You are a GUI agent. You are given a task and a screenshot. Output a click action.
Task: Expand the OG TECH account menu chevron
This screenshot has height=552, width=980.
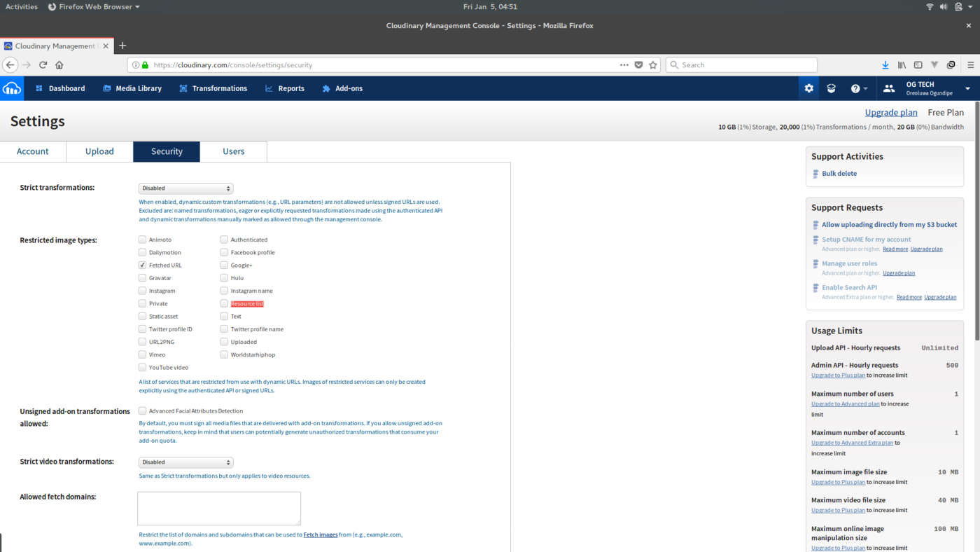coord(968,88)
